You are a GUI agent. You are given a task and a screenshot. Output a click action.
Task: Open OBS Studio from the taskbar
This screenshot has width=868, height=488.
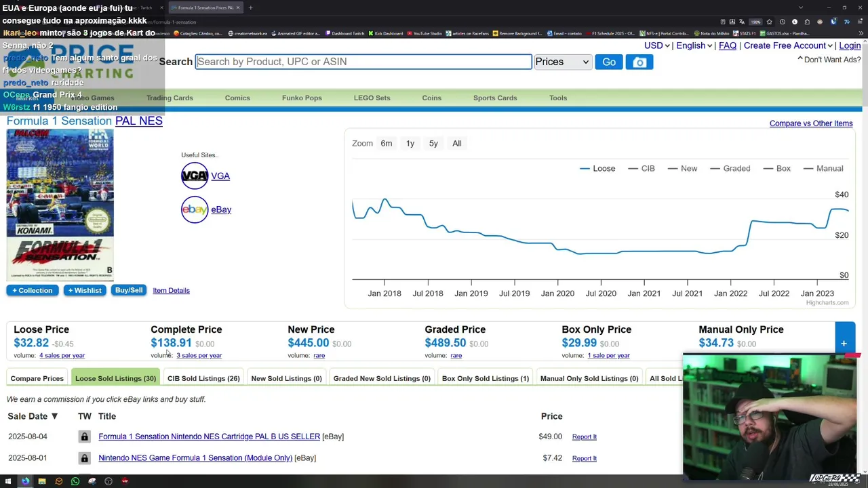[108, 481]
